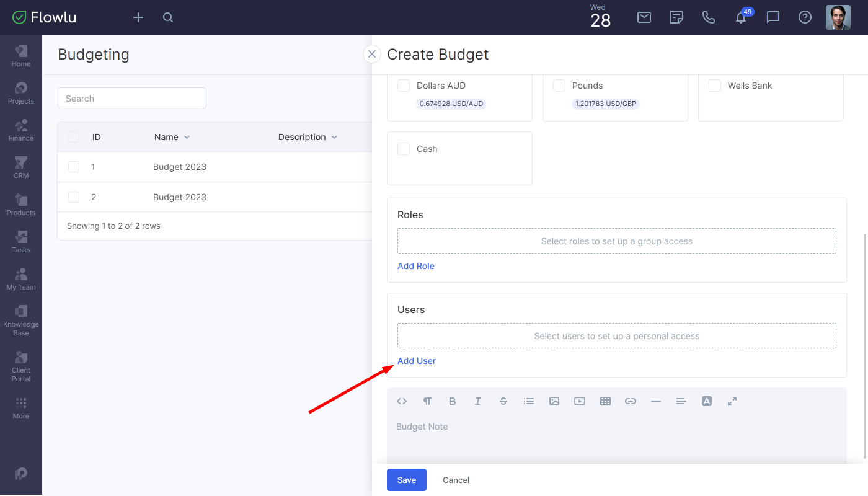Open the CRM sidebar section

coord(21,167)
